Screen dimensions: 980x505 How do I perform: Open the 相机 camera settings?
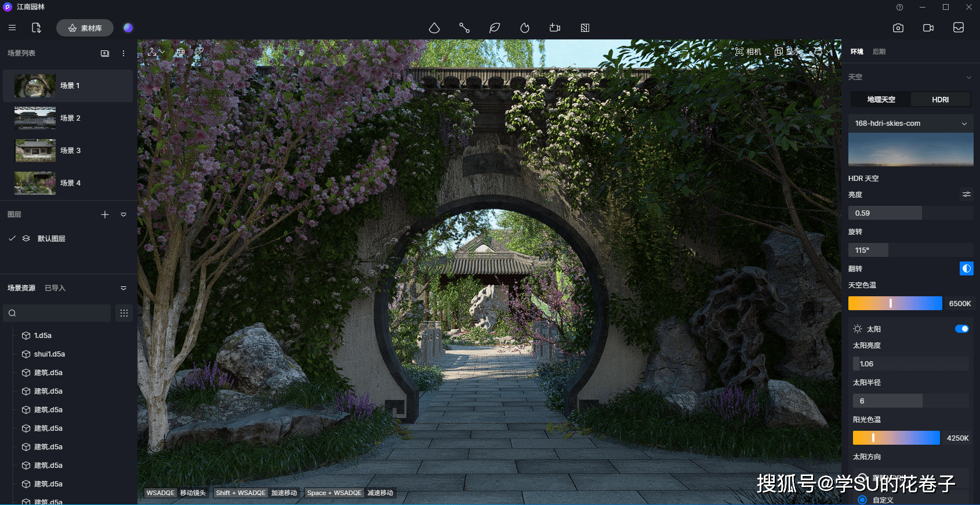(x=748, y=52)
